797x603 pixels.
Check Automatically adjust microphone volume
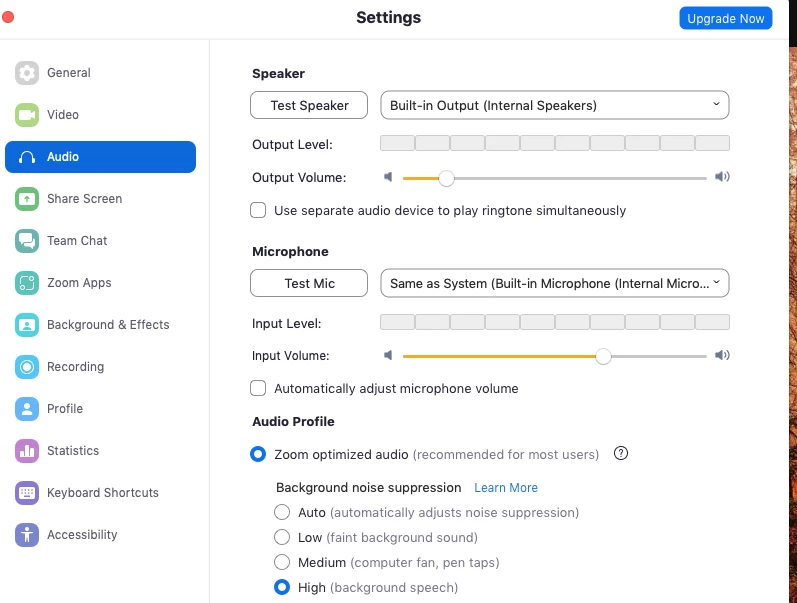pos(258,388)
